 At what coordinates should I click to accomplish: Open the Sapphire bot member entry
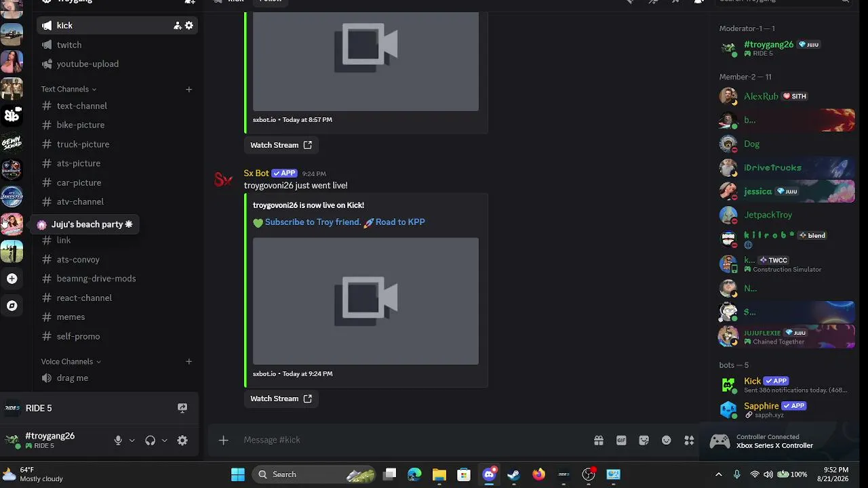786,410
